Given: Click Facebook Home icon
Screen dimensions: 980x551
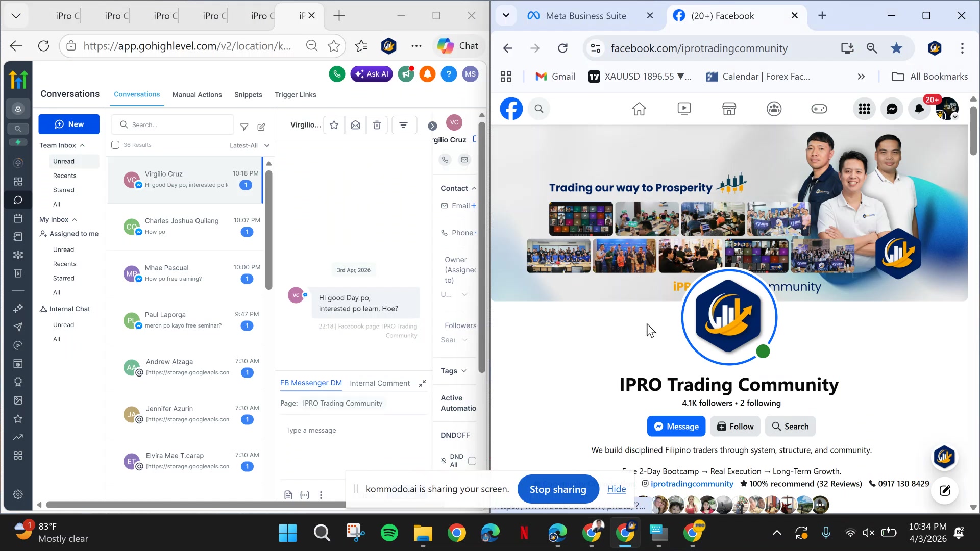Looking at the screenshot, I should (639, 109).
